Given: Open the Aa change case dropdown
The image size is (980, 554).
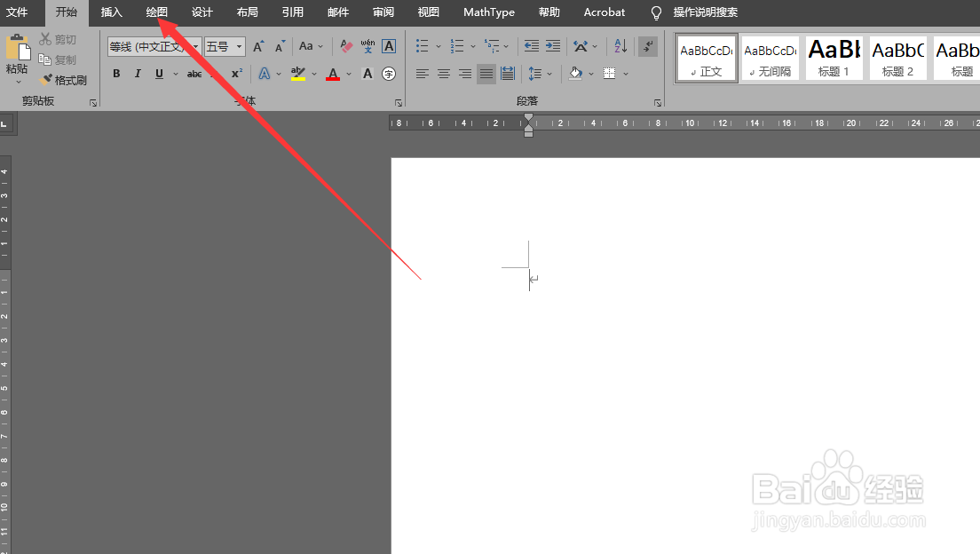Looking at the screenshot, I should pos(311,46).
